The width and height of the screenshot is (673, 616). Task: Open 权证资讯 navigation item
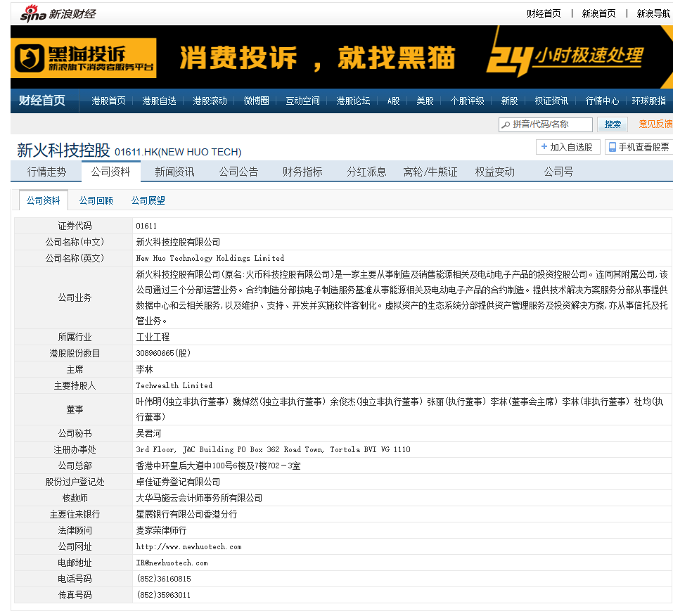(551, 101)
